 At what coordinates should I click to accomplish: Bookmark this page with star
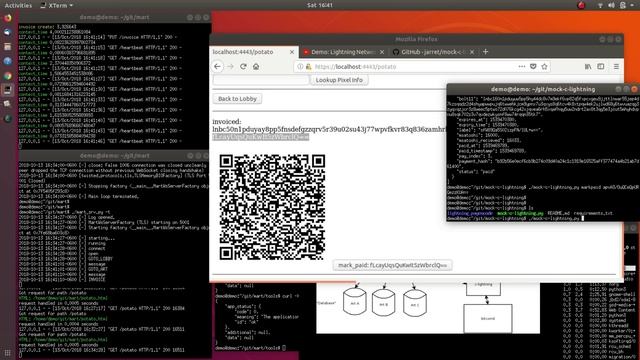click(x=544, y=67)
